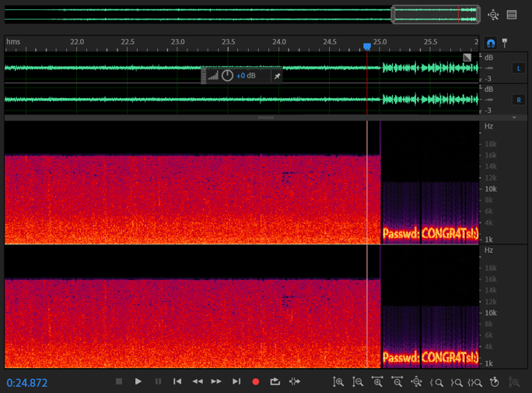
Task: Click the +0 dB gain value
Action: pos(246,75)
